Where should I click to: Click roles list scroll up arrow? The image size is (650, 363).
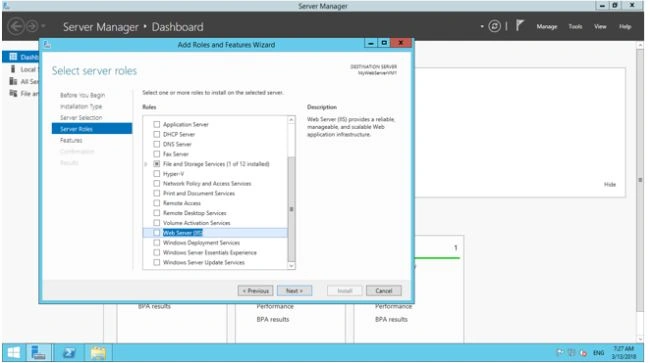click(x=291, y=120)
